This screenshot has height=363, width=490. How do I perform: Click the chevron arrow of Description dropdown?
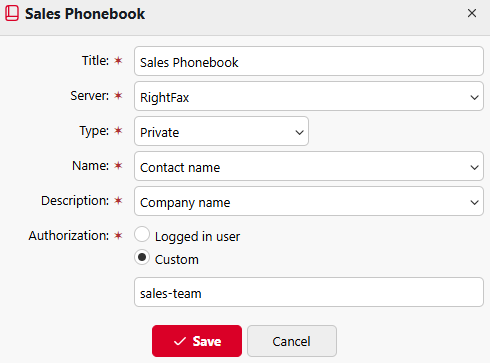[x=474, y=203]
